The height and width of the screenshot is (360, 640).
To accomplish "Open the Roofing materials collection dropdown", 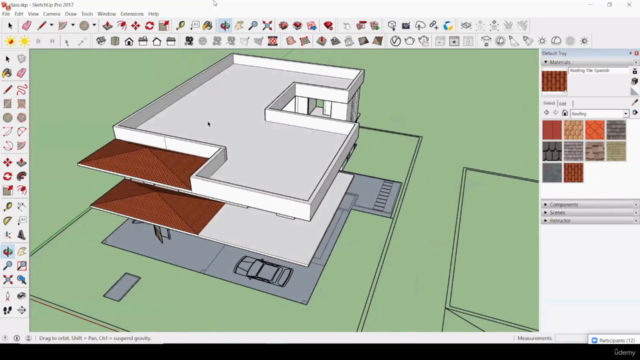I will tap(626, 114).
